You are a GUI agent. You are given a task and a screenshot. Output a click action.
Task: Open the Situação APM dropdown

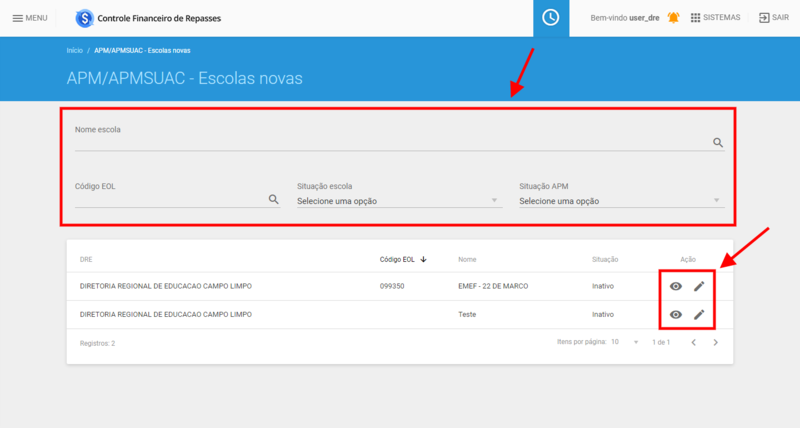(621, 201)
